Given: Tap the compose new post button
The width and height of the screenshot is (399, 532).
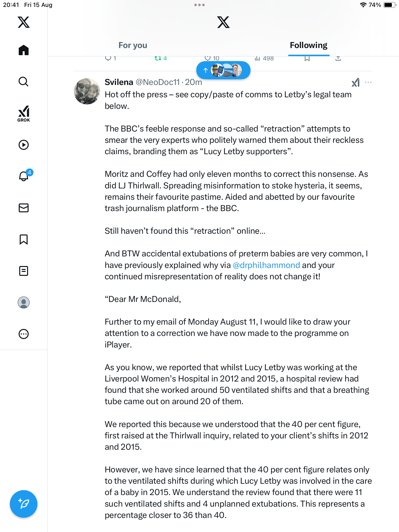Looking at the screenshot, I should pos(24,504).
